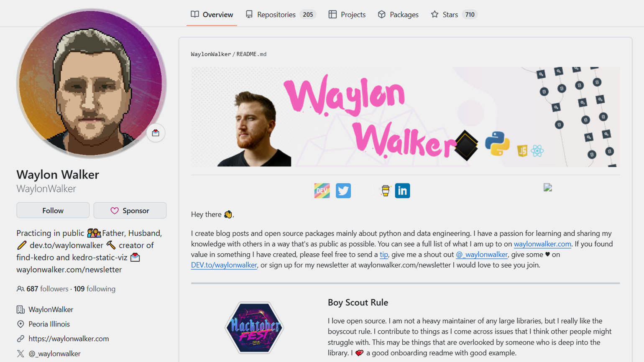Click the broken image icon beside badges
644x362 pixels.
(548, 188)
